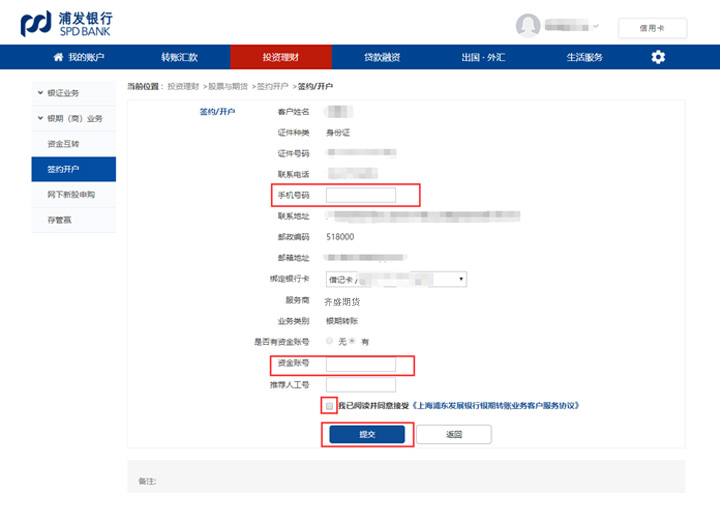The height and width of the screenshot is (509, 720).
Task: Collapse the 银期（商）业务 sidebar section
Action: click(40, 119)
